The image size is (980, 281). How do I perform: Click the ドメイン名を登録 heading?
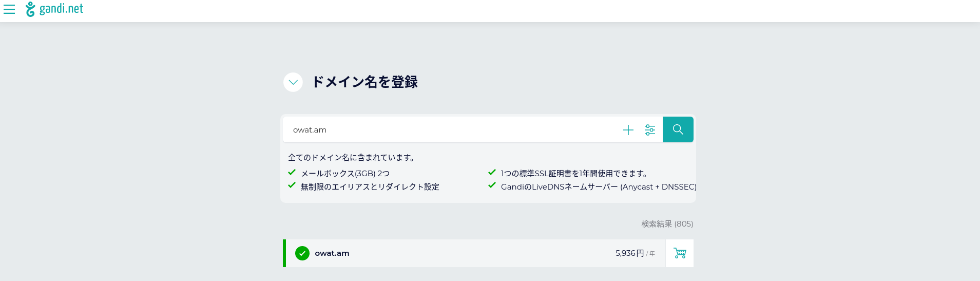click(x=365, y=82)
